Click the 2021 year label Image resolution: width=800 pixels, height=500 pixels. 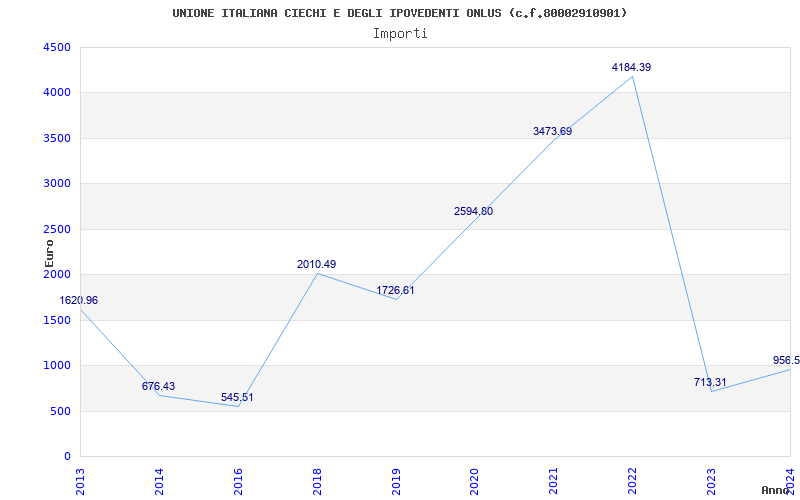pos(553,481)
